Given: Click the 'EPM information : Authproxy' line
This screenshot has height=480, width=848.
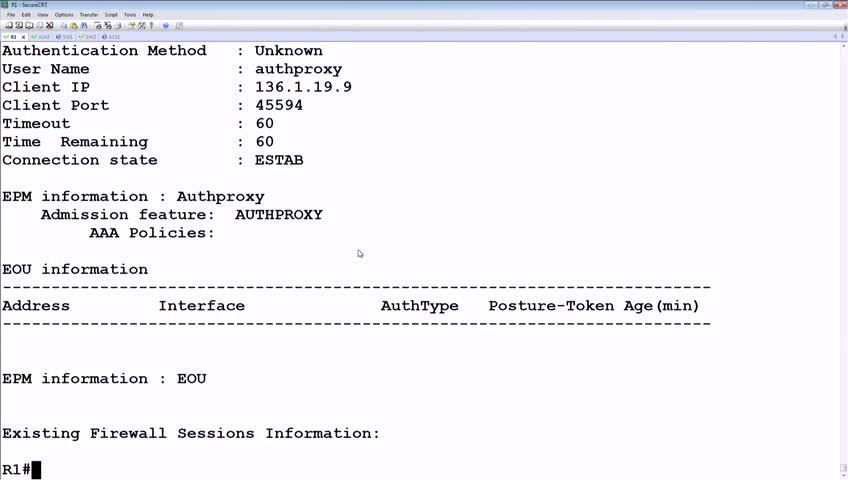Looking at the screenshot, I should tap(133, 197).
